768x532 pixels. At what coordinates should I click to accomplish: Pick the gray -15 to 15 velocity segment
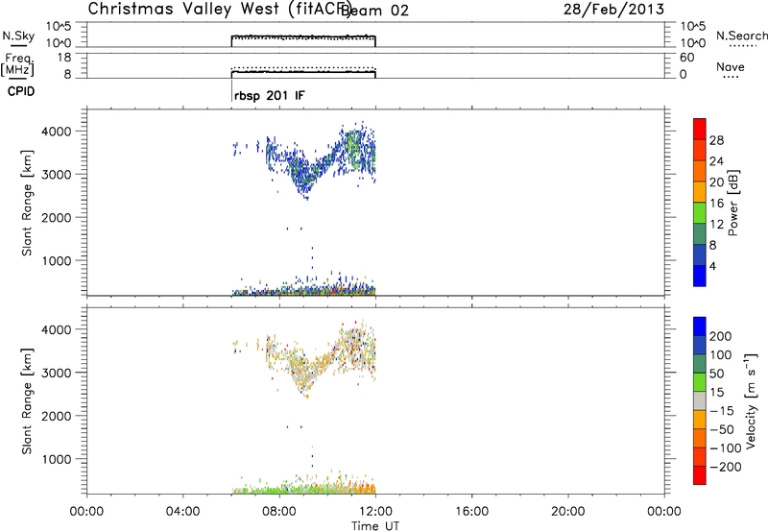pyautogui.click(x=700, y=400)
